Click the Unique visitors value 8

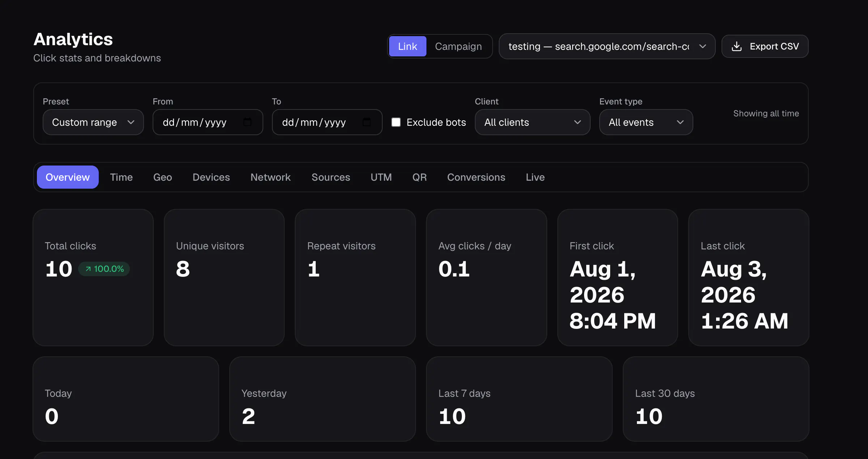point(183,269)
